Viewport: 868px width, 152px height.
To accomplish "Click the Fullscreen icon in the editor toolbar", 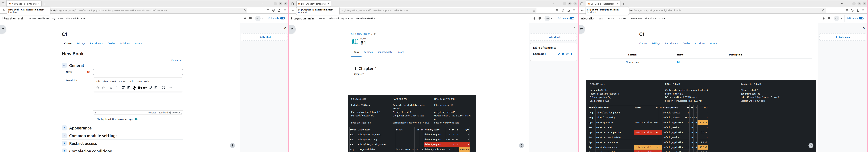I will (163, 88).
